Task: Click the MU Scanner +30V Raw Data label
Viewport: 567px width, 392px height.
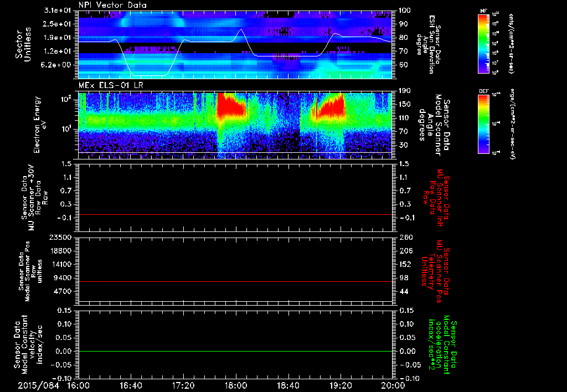Action: point(35,198)
